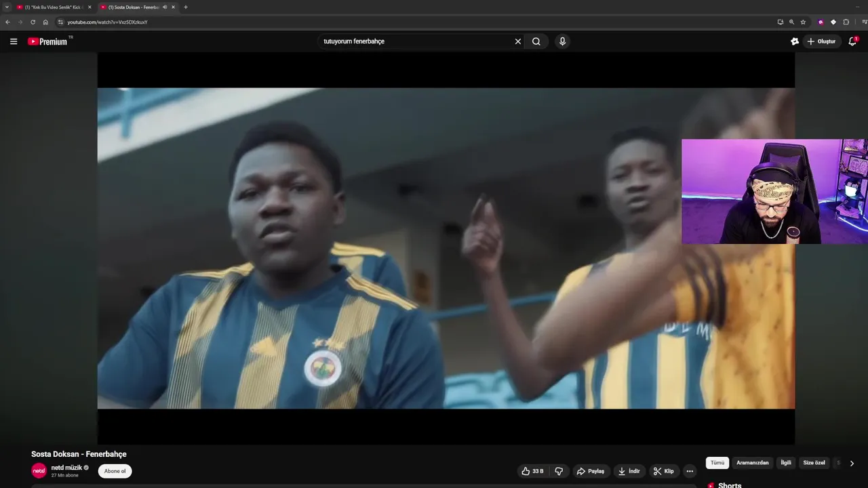Go back in browser history
Viewport: 868px width, 488px height.
point(7,22)
